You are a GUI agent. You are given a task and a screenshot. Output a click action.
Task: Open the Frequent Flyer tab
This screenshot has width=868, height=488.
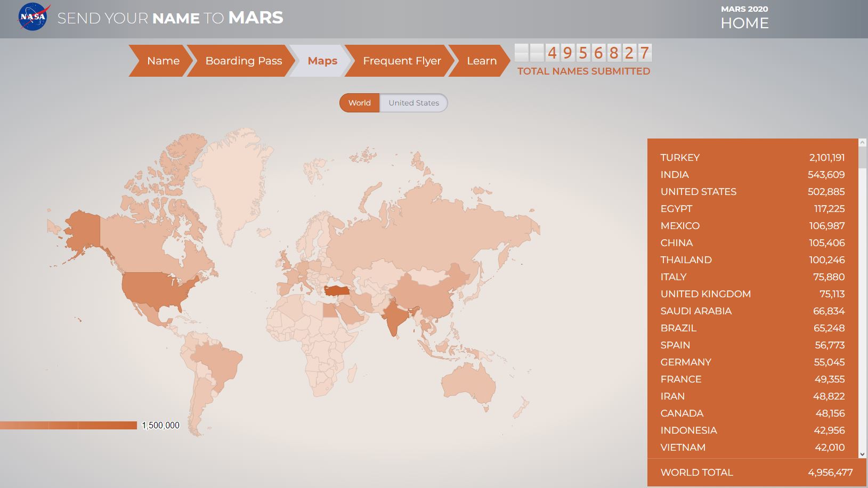[401, 61]
